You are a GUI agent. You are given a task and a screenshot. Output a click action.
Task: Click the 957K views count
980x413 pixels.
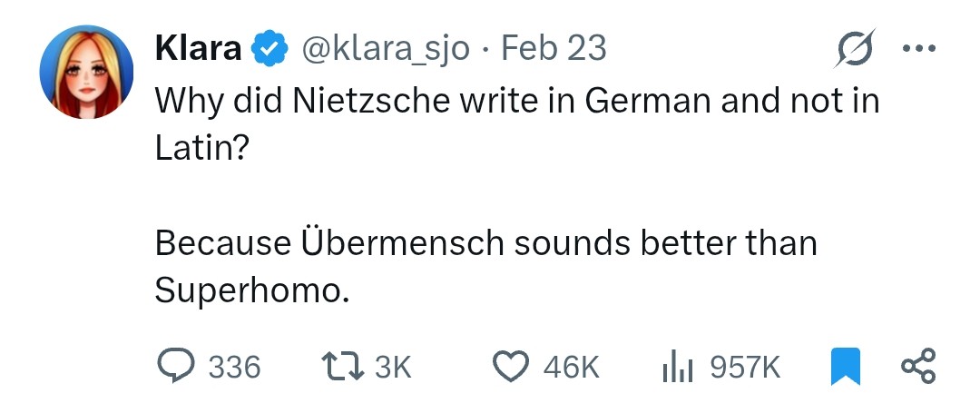click(744, 367)
